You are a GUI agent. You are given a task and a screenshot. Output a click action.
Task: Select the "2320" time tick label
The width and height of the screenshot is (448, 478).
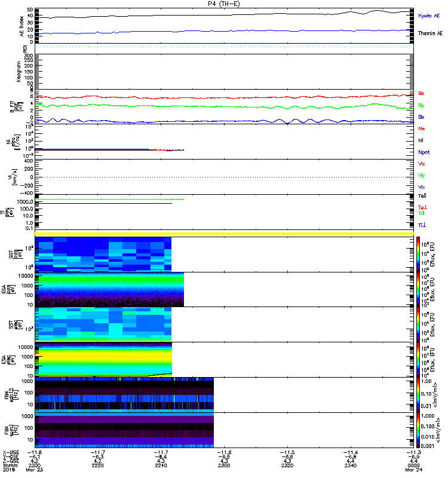287,465
